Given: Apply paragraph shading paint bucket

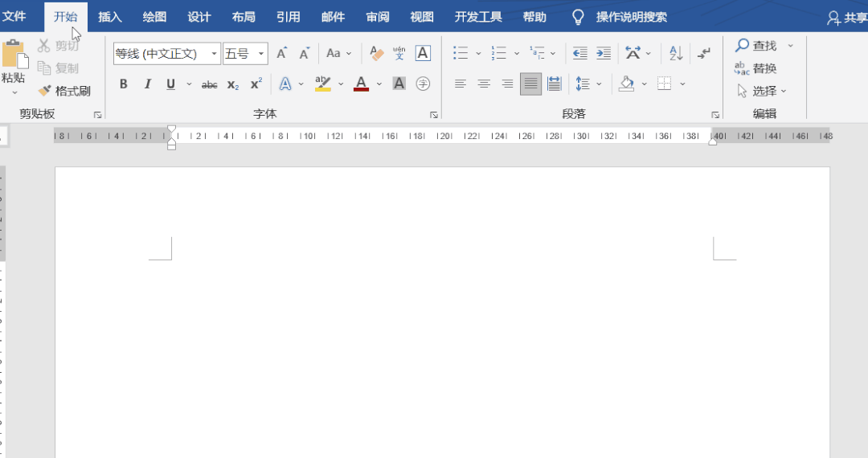Looking at the screenshot, I should [627, 84].
